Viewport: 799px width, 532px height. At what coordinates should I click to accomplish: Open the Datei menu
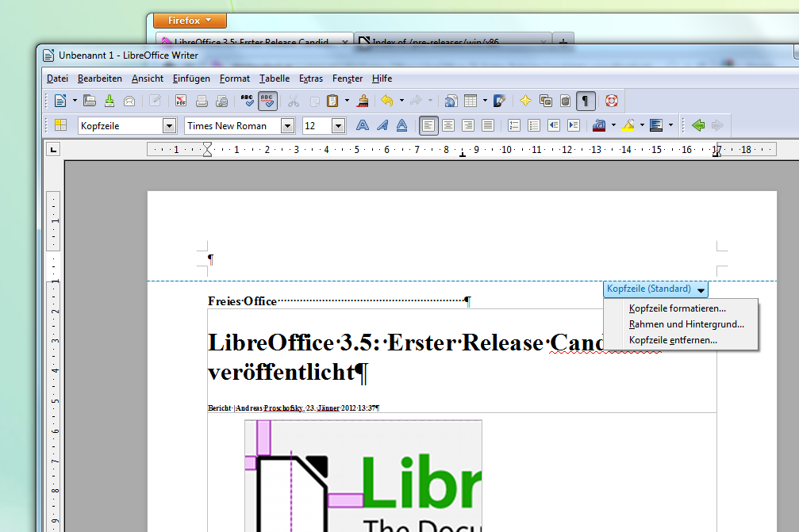57,78
